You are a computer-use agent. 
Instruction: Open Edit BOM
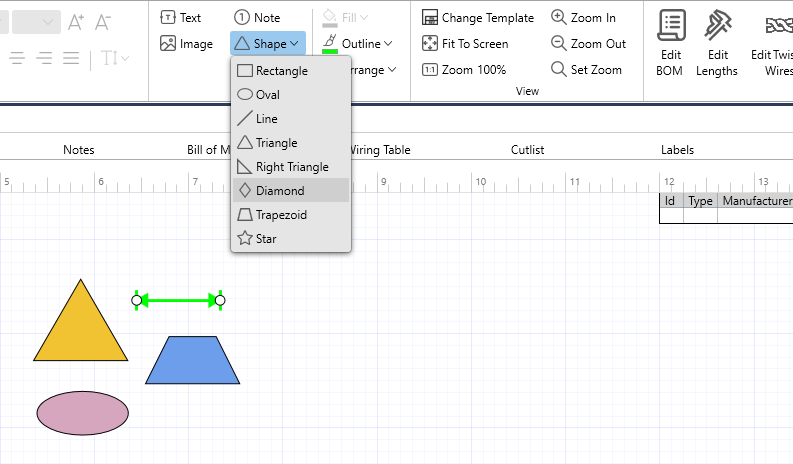(670, 43)
